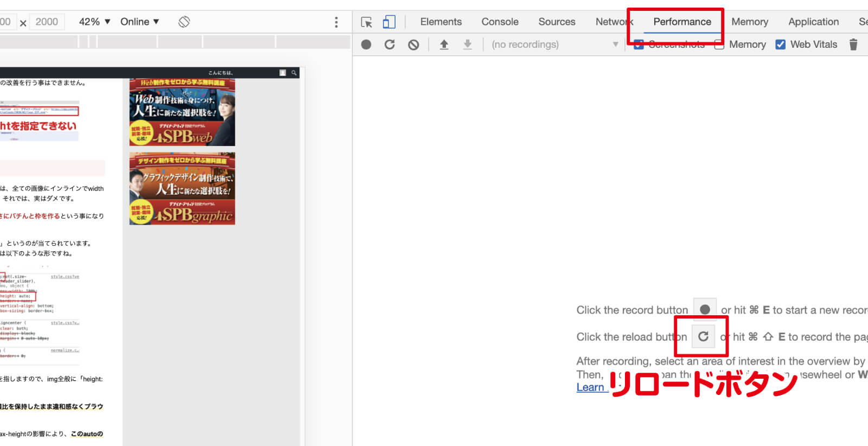868x446 pixels.
Task: Switch to the Sources tab
Action: 557,22
